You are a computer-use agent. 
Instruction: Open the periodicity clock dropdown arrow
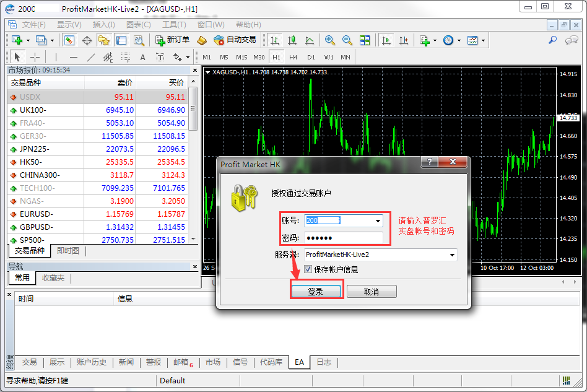[x=459, y=41]
